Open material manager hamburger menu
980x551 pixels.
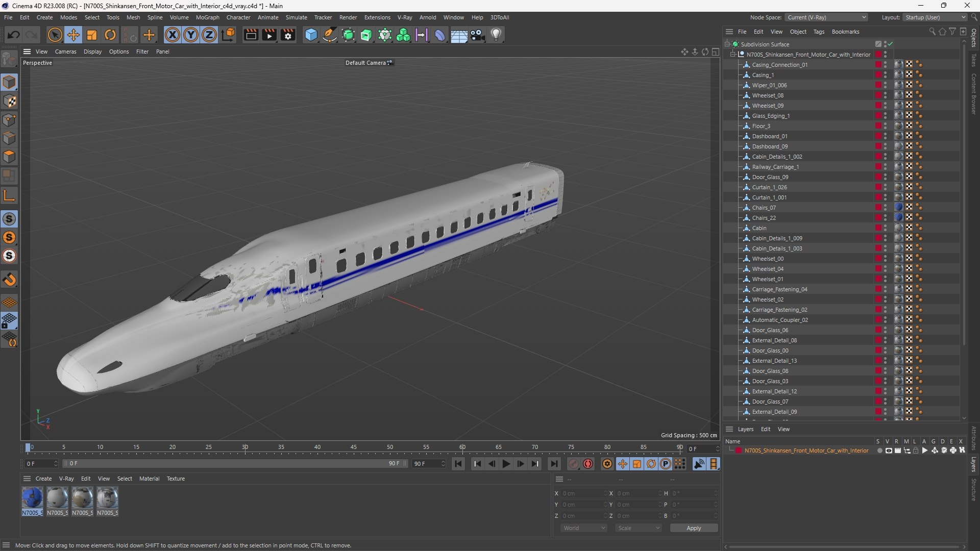pyautogui.click(x=27, y=479)
